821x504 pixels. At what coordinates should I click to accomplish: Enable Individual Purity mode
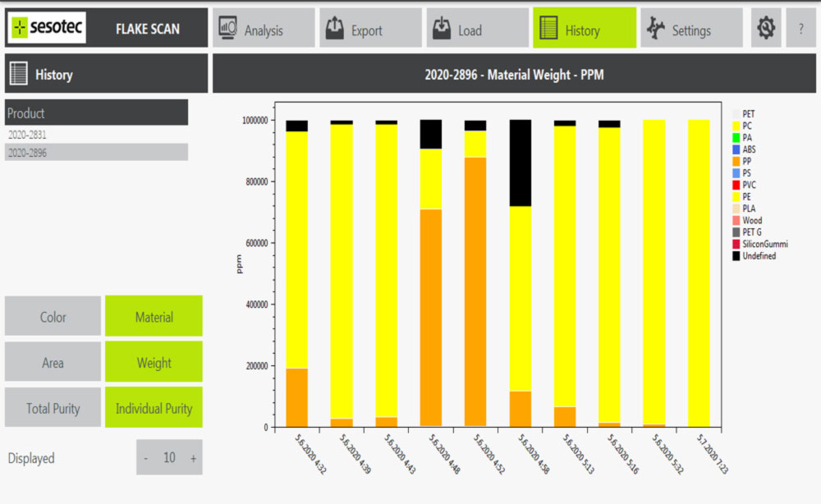(154, 408)
